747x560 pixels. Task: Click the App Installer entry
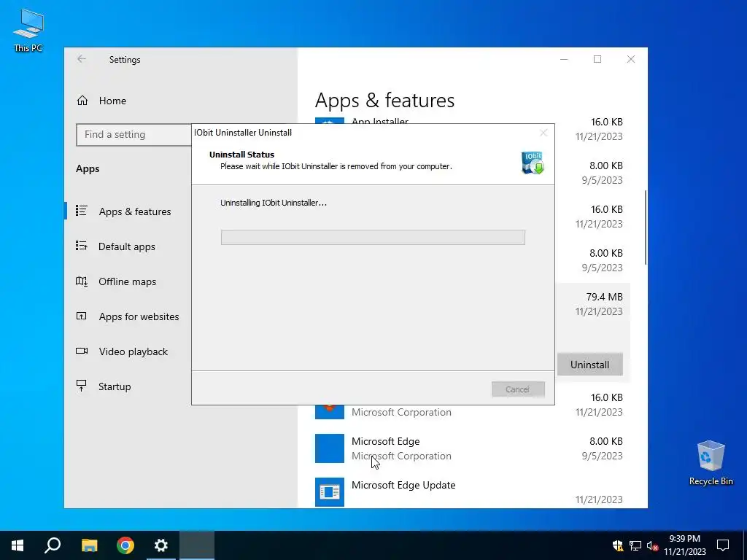pyautogui.click(x=379, y=121)
